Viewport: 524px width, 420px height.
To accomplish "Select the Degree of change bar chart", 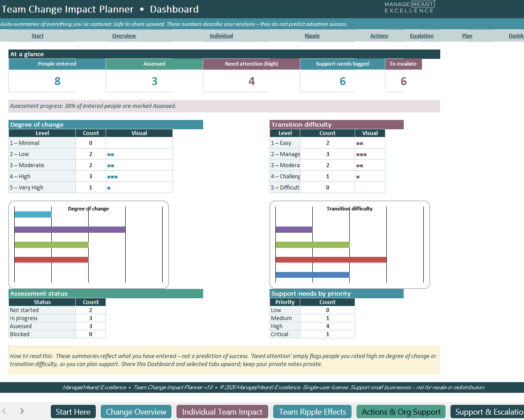I will click(89, 245).
